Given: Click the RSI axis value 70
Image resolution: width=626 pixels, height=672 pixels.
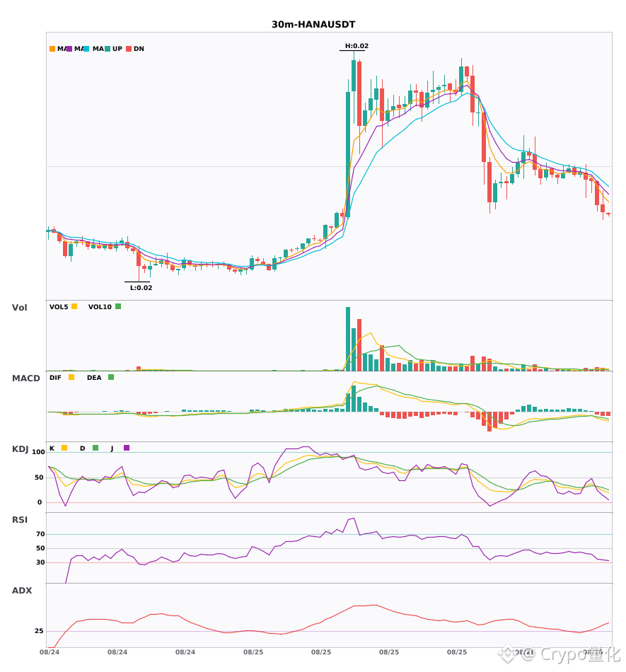Looking at the screenshot, I should [x=40, y=534].
